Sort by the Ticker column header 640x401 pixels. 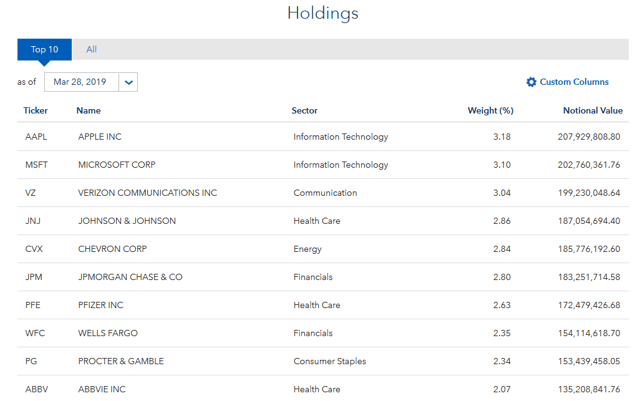pyautogui.click(x=36, y=111)
